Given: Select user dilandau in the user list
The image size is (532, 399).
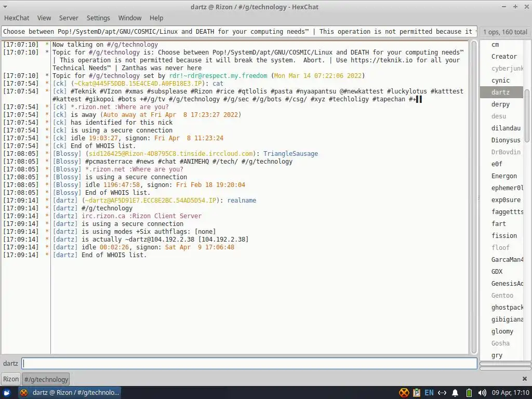Looking at the screenshot, I should pyautogui.click(x=501, y=128).
